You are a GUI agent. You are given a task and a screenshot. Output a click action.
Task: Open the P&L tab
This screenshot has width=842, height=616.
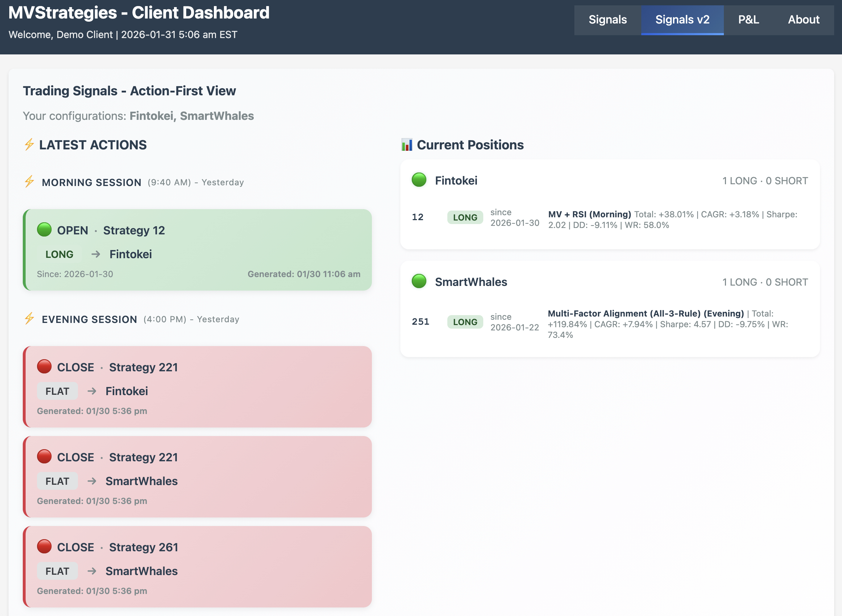(748, 20)
